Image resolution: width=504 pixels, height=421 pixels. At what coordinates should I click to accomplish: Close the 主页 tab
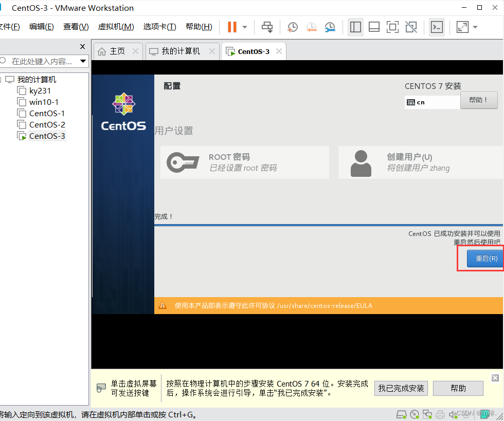[135, 51]
